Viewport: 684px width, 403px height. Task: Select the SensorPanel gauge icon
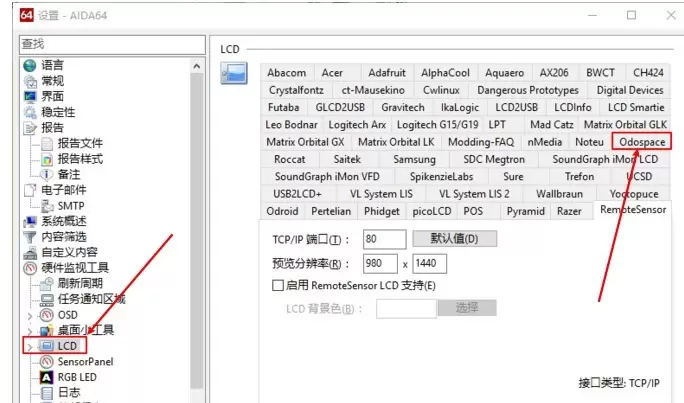[x=47, y=362]
